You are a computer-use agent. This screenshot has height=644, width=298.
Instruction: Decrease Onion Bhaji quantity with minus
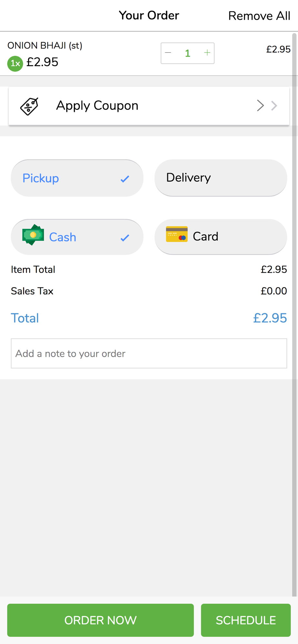pyautogui.click(x=168, y=53)
